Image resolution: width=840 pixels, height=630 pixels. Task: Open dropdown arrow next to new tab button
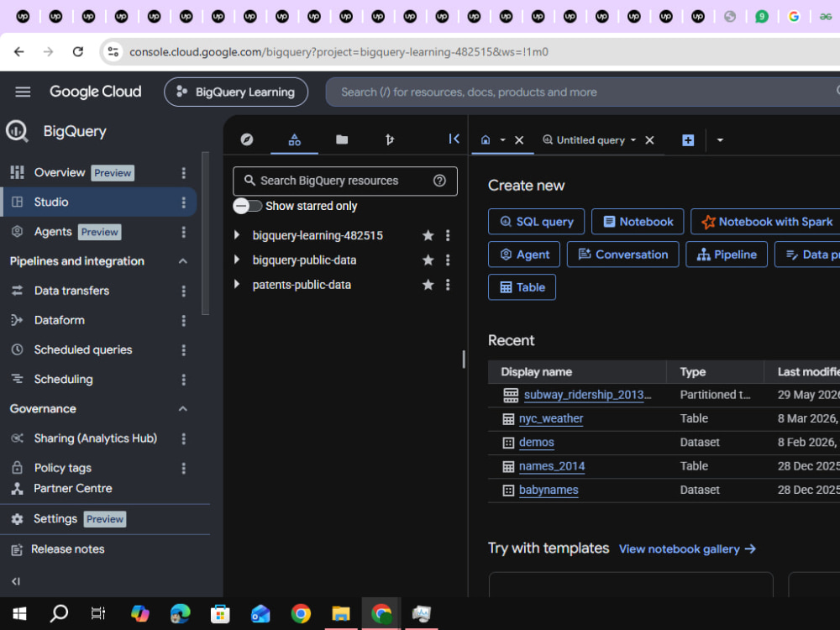720,140
